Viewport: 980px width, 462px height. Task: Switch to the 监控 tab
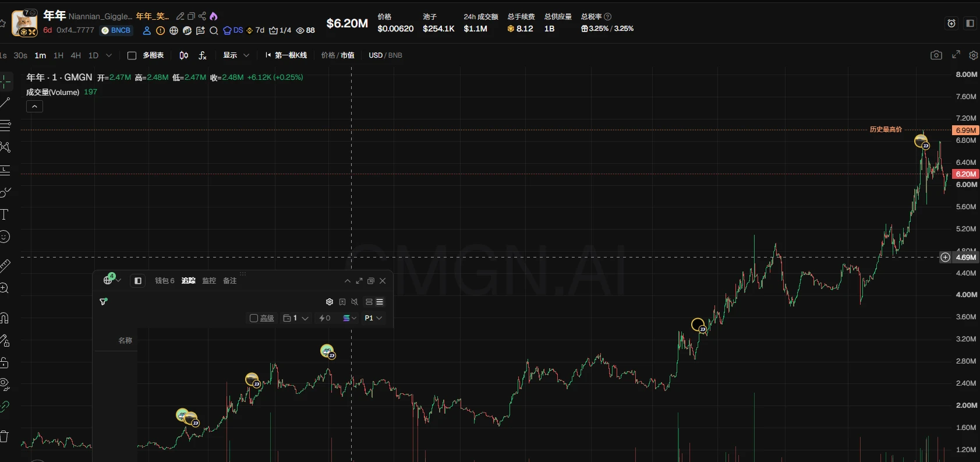[x=209, y=281]
